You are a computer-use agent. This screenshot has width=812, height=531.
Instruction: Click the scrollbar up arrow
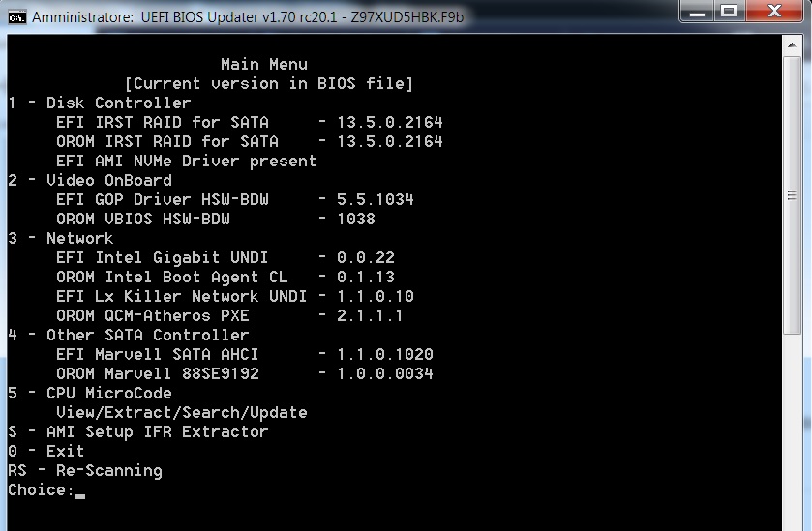point(792,45)
